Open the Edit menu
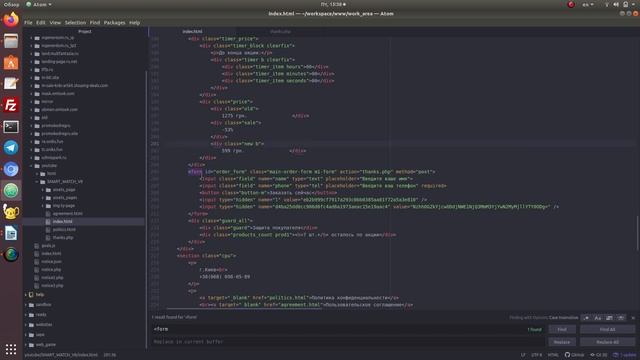Viewport: 640px width, 360px height. pos(41,23)
